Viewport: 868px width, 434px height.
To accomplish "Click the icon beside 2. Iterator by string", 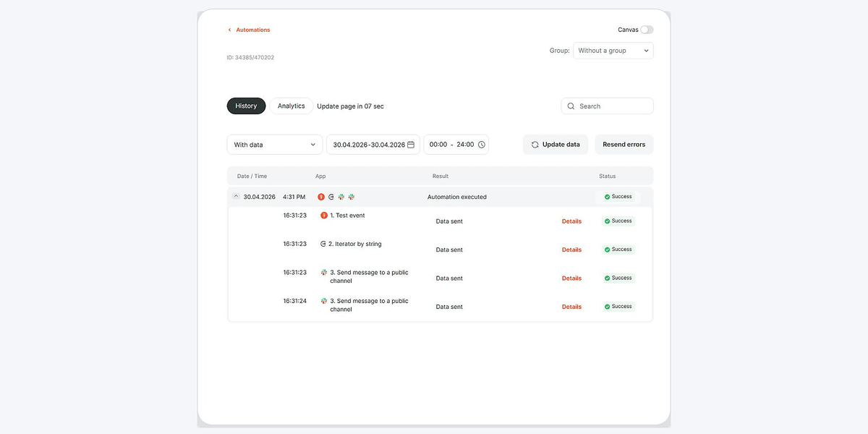I will click(323, 244).
